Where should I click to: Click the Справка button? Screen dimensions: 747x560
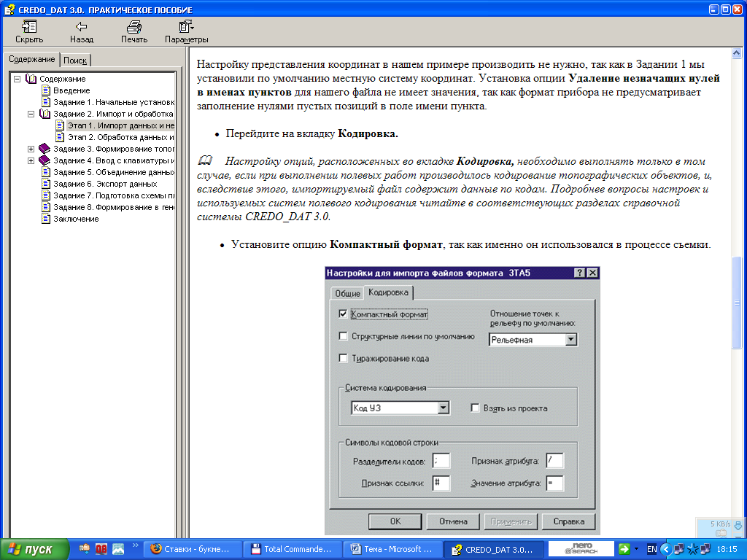point(568,521)
